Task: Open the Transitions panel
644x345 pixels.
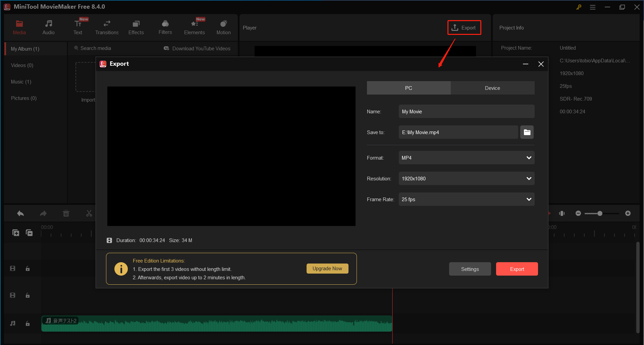Action: point(107,27)
